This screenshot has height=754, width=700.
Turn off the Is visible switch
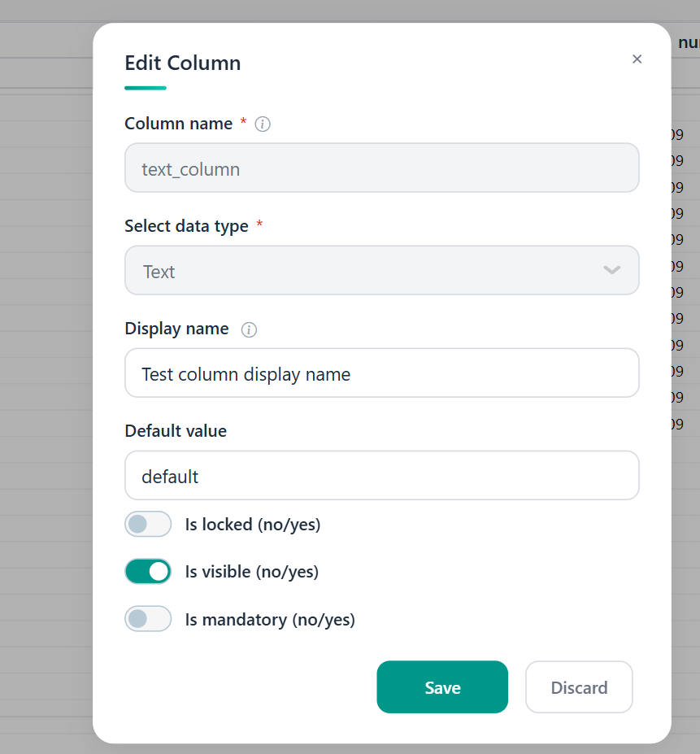click(x=148, y=571)
